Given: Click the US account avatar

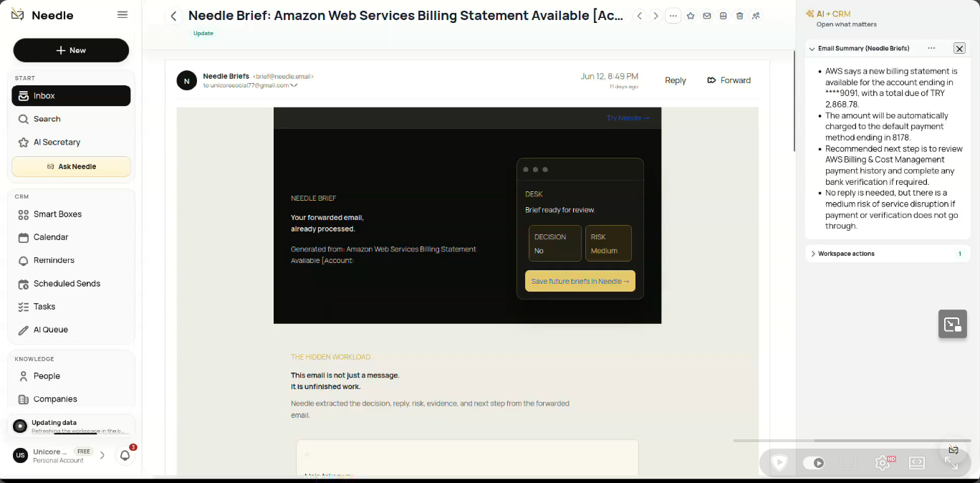Looking at the screenshot, I should click(x=21, y=455).
